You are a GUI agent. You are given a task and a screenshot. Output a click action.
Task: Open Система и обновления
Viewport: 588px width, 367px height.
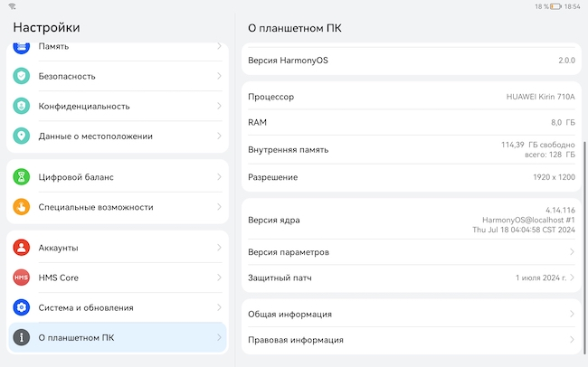[118, 307]
